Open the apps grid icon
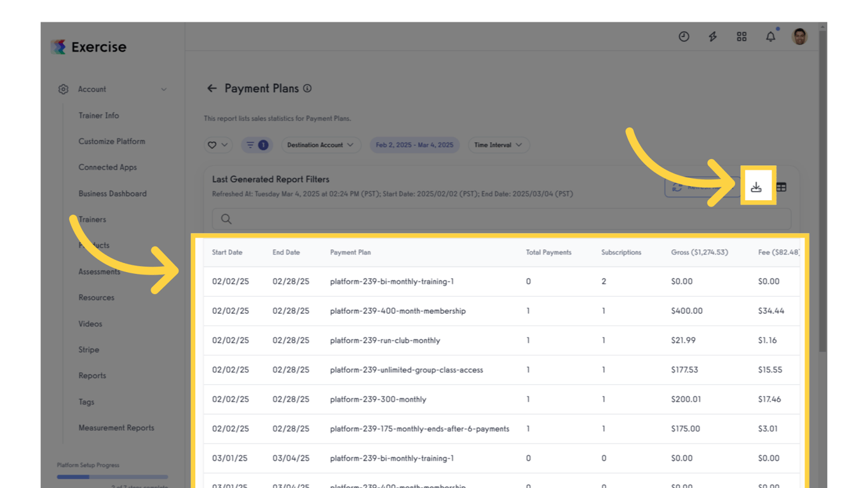 [x=742, y=37]
